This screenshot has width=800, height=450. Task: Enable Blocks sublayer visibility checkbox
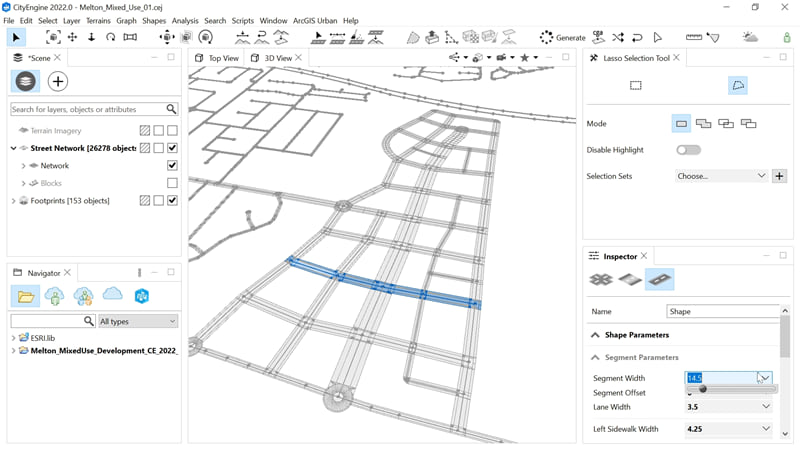(x=172, y=183)
